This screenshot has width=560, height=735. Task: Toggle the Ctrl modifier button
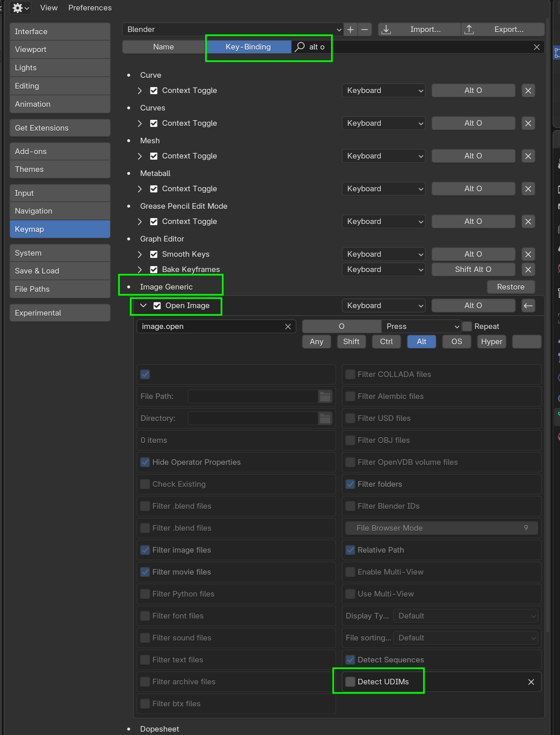tap(386, 342)
